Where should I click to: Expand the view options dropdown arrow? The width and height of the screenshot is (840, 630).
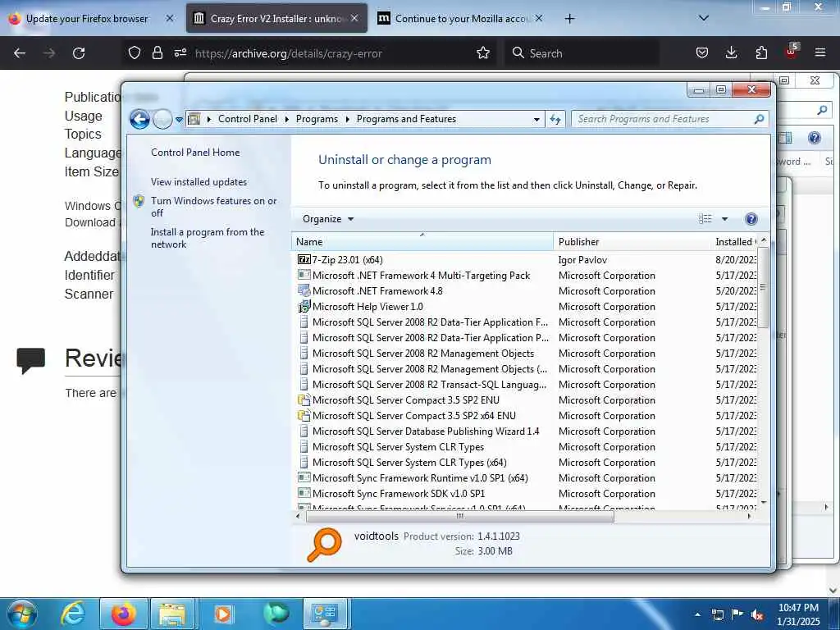coord(724,218)
